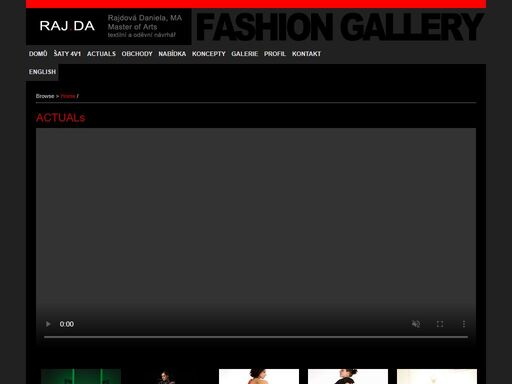View the PROFIL page
The height and width of the screenshot is (384, 512).
pos(275,54)
